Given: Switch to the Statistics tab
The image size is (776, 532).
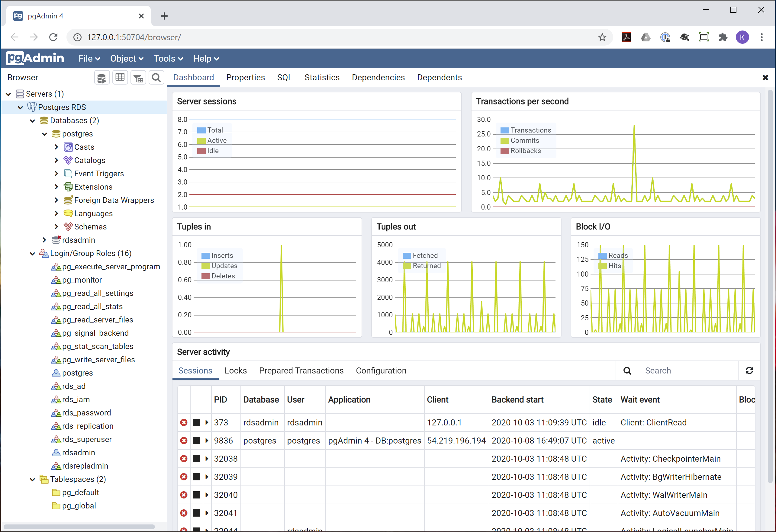Looking at the screenshot, I should click(x=322, y=77).
